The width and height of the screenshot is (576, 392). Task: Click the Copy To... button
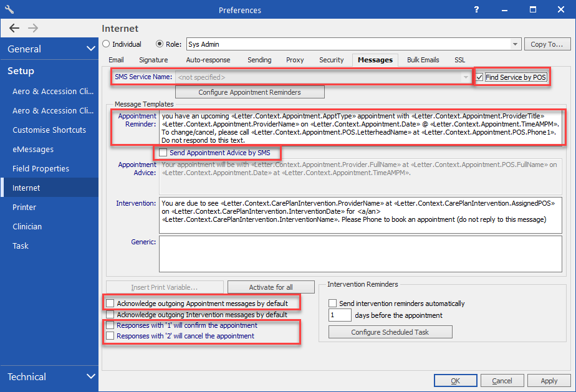[x=547, y=44]
